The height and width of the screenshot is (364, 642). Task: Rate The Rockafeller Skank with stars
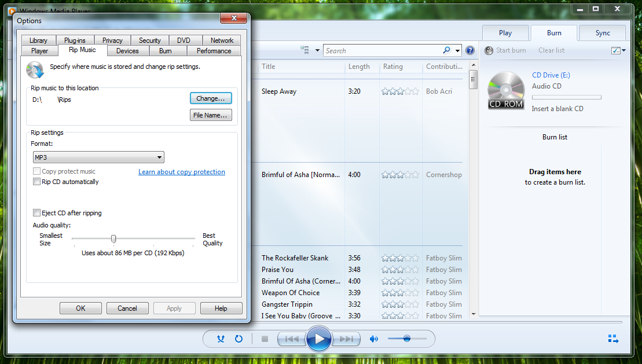coord(400,258)
